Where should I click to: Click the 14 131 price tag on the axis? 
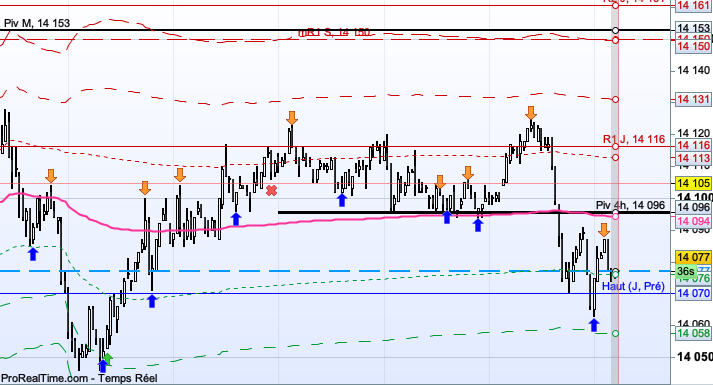(693, 99)
